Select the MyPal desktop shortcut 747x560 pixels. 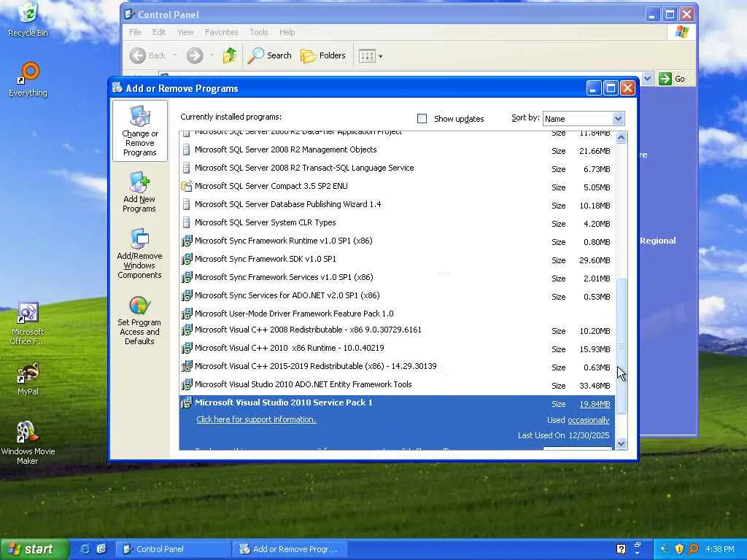click(x=28, y=379)
